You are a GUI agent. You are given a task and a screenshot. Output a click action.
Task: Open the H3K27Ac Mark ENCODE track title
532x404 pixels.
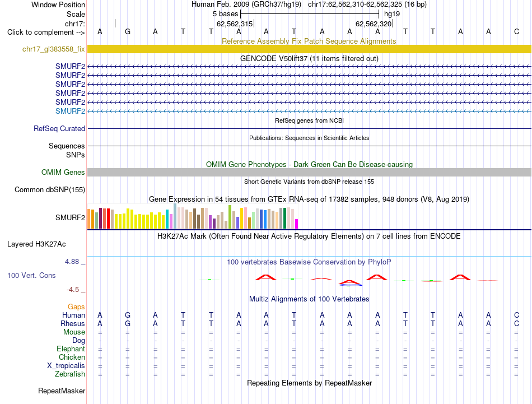coord(309,236)
